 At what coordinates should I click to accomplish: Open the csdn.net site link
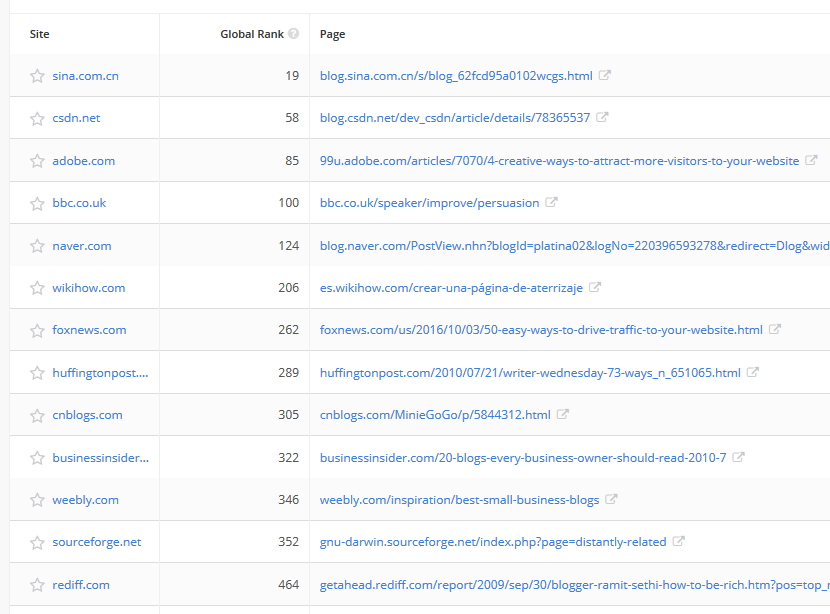point(77,117)
